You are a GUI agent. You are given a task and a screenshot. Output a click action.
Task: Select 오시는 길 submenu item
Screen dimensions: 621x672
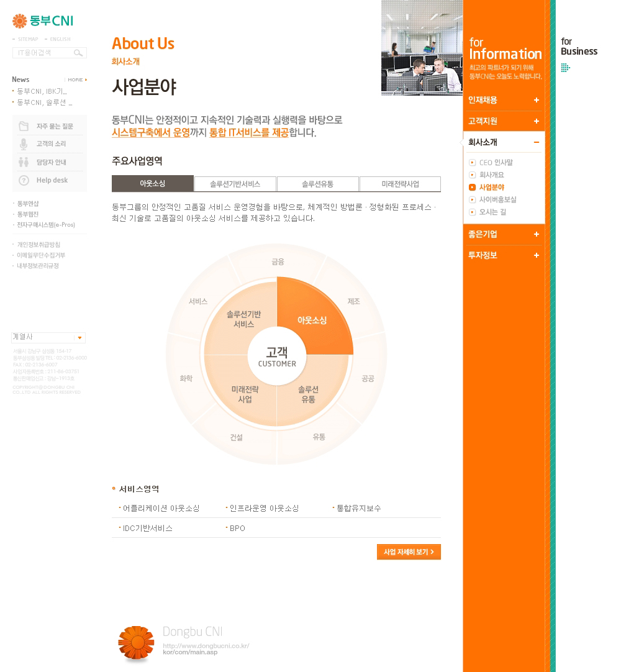pyautogui.click(x=492, y=212)
